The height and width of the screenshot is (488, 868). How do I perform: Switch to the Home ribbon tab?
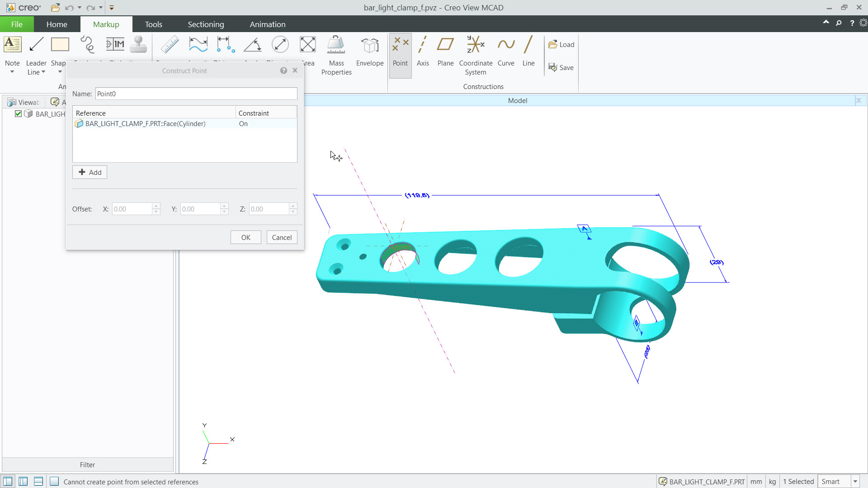[x=57, y=24]
